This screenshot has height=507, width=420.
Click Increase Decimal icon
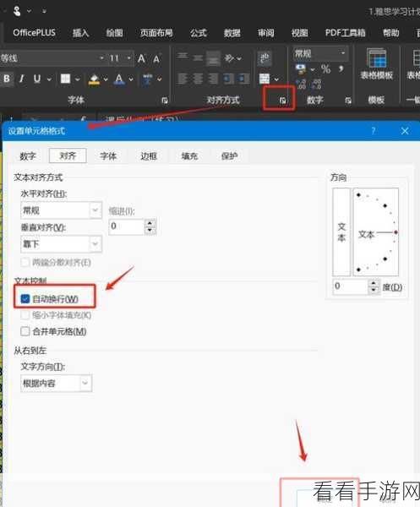(x=301, y=84)
